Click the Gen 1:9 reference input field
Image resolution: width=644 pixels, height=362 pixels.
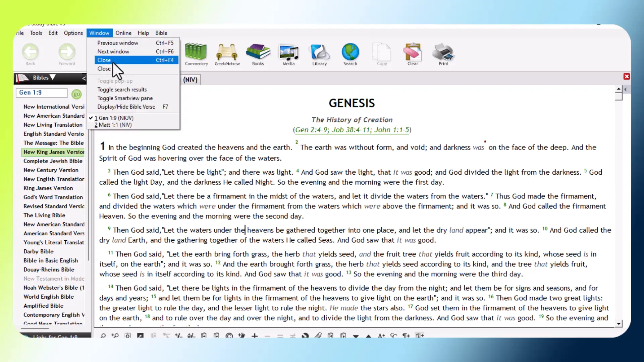[42, 93]
